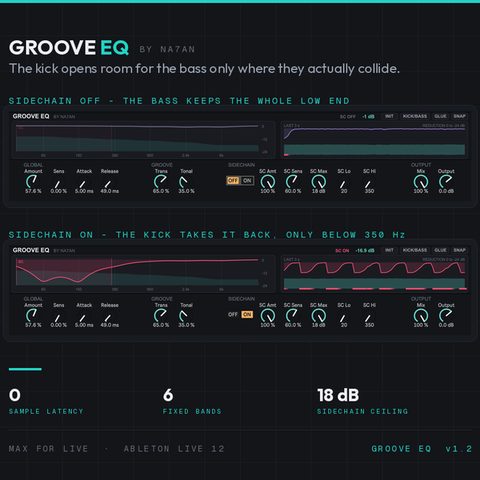Screen dimensions: 480x480
Task: Select Trans knob in Sidechain On panel
Action: point(160,315)
